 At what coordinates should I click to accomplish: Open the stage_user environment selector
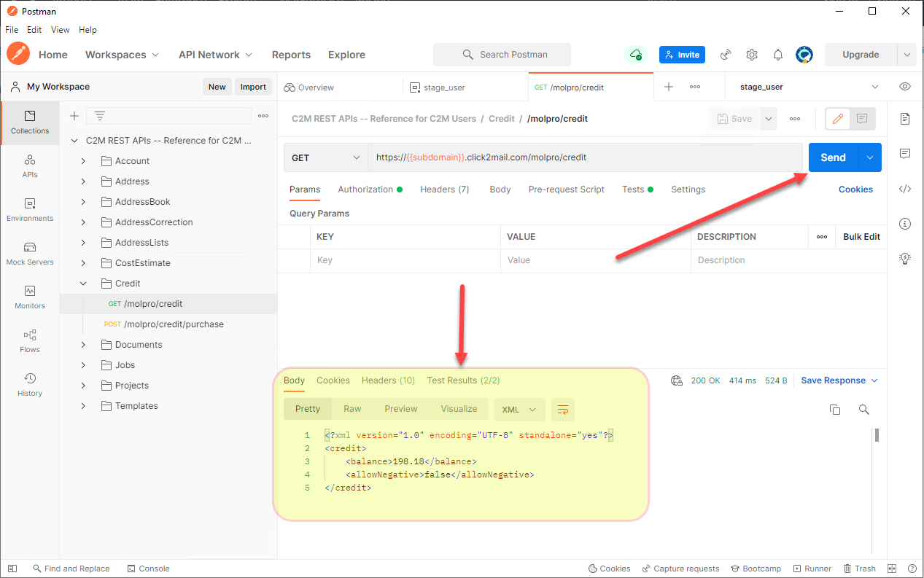[810, 87]
